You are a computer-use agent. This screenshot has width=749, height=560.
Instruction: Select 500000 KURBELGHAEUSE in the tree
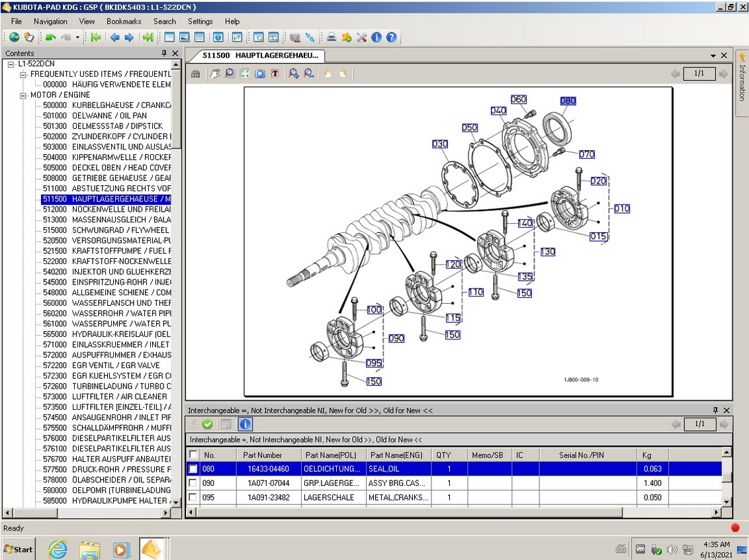[x=107, y=105]
